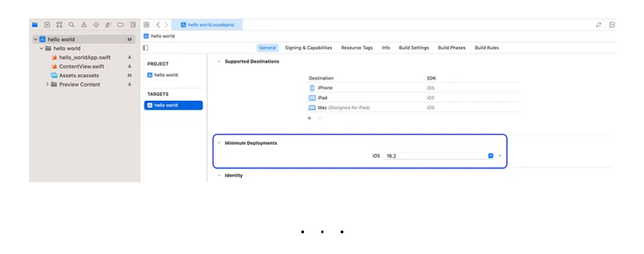644x254 pixels.
Task: Show the Symbol navigator
Action: pos(59,25)
